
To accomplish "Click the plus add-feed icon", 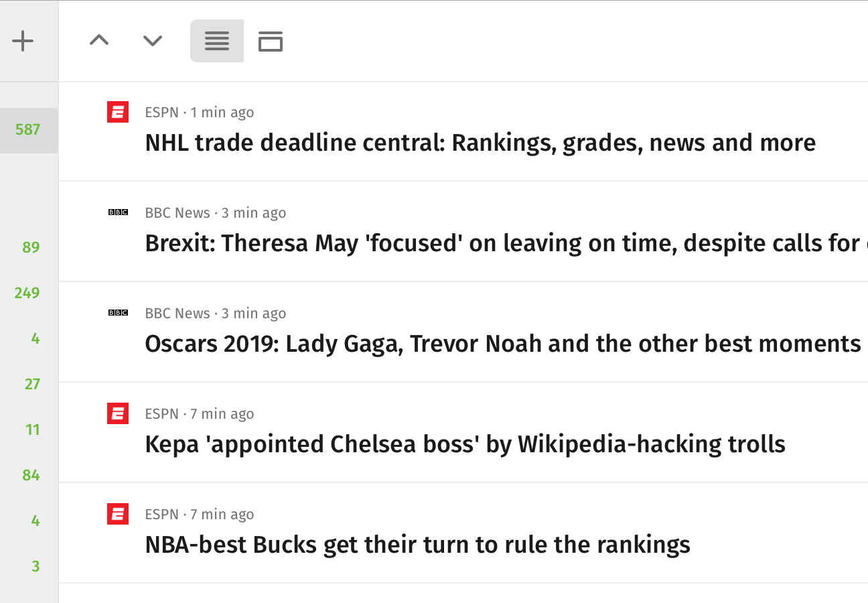I will click(x=23, y=41).
